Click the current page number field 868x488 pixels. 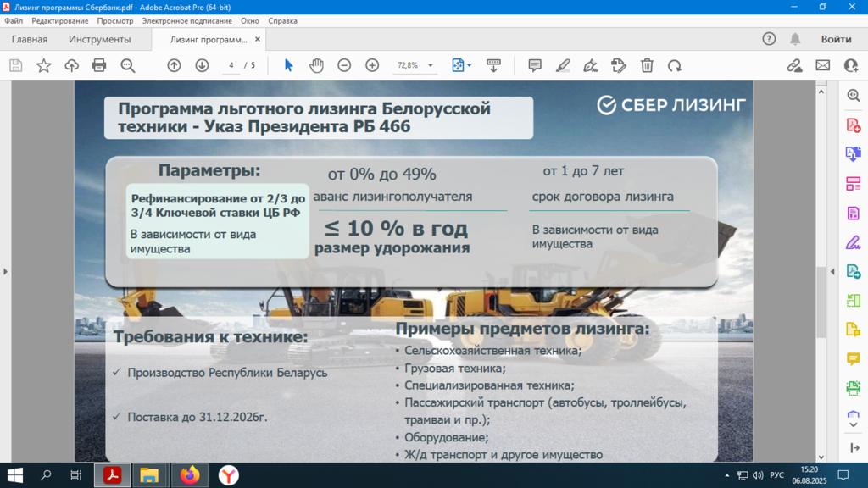pos(231,65)
